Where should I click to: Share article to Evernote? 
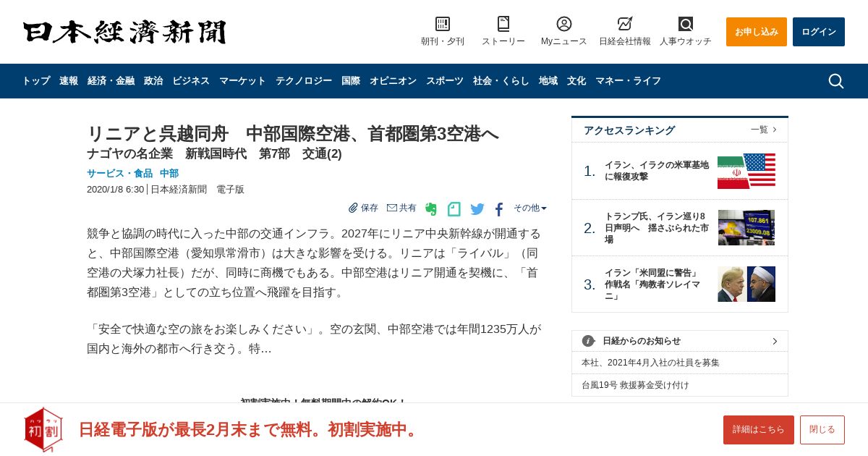(431, 209)
